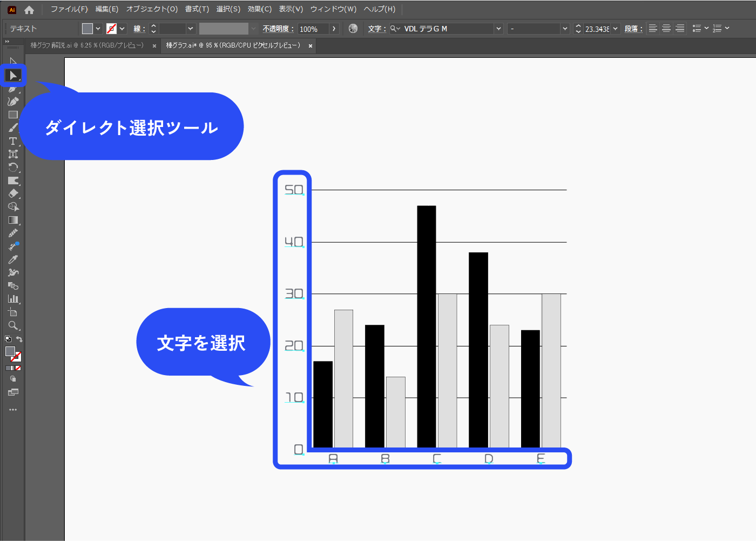Insert a bulleted list

point(697,29)
